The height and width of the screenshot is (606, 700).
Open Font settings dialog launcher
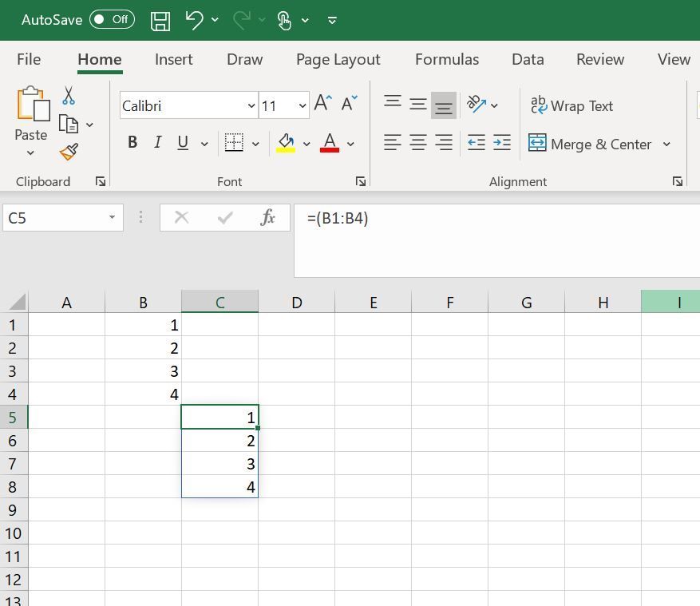point(361,181)
